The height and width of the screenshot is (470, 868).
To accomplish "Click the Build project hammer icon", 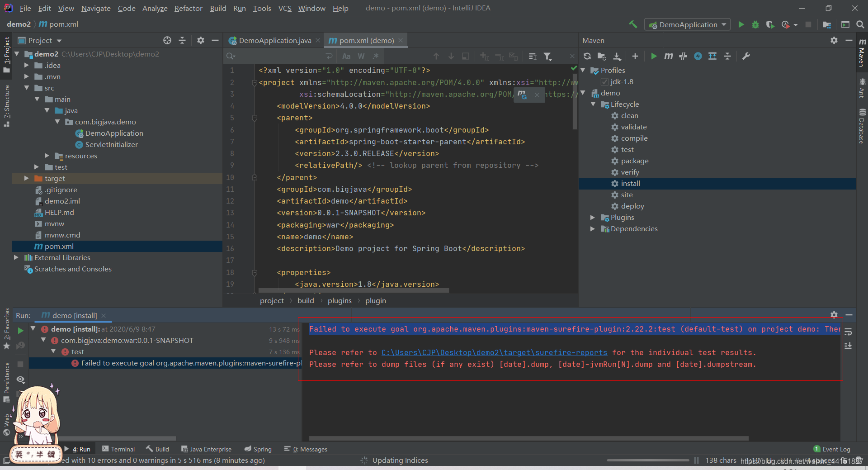I will pyautogui.click(x=633, y=24).
